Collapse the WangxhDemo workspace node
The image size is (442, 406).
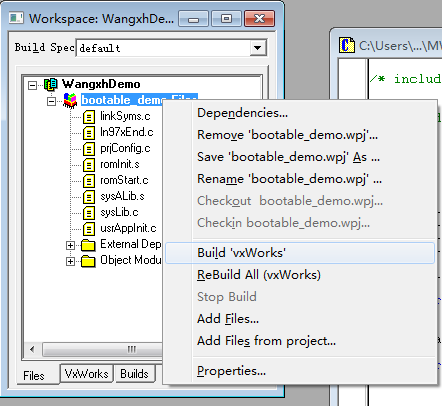(32, 85)
